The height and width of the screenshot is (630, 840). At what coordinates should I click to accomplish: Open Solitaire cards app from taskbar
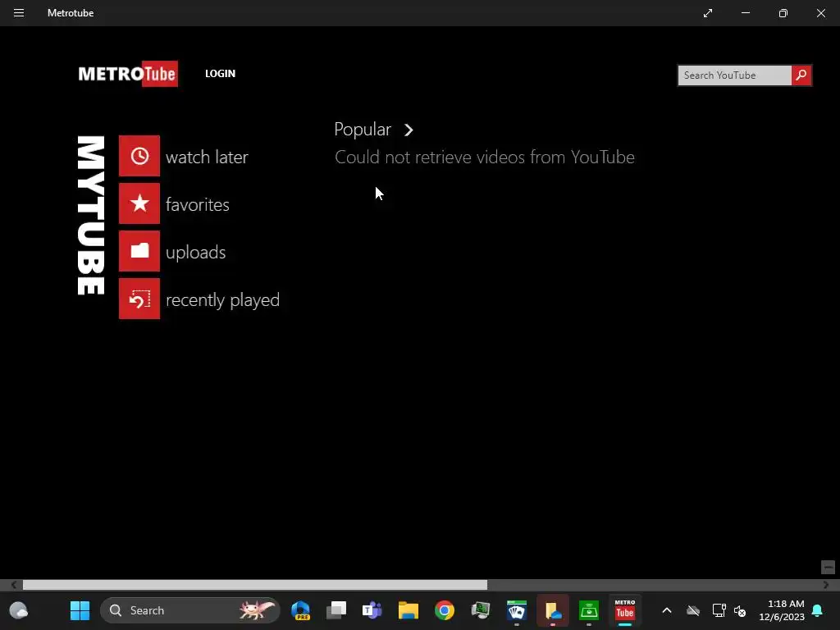[x=517, y=610]
